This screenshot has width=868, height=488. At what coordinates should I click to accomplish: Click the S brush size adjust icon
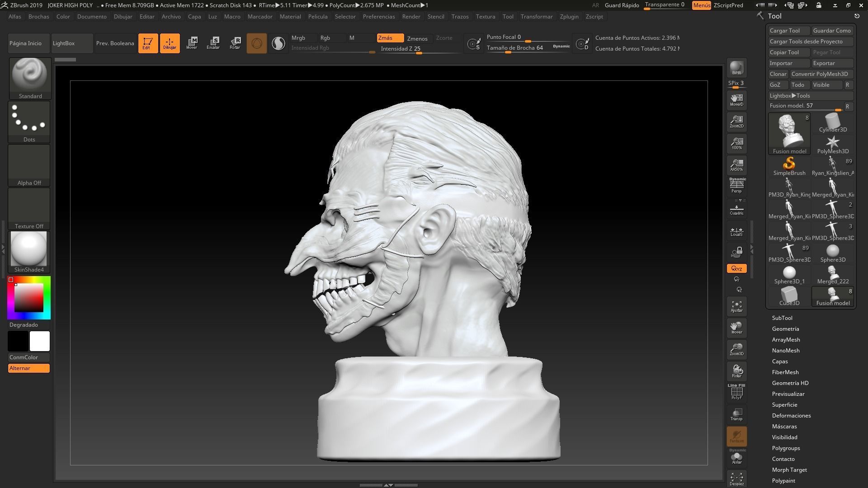click(474, 44)
